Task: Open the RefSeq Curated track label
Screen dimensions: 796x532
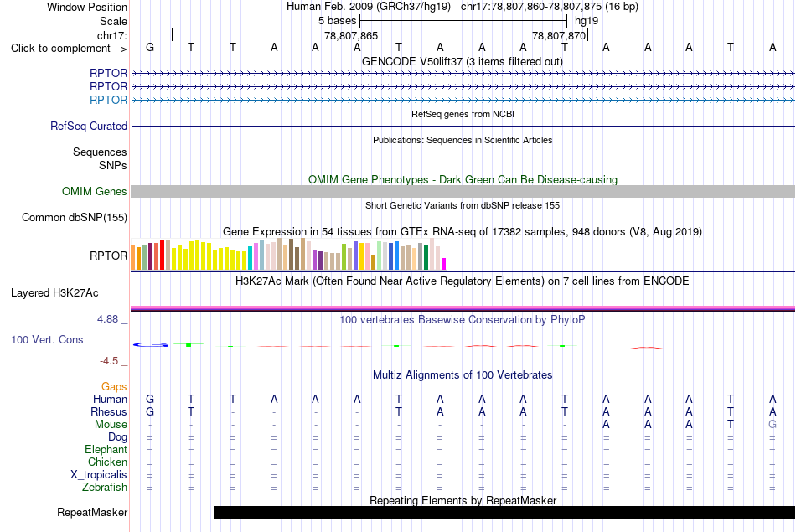Action: click(88, 126)
